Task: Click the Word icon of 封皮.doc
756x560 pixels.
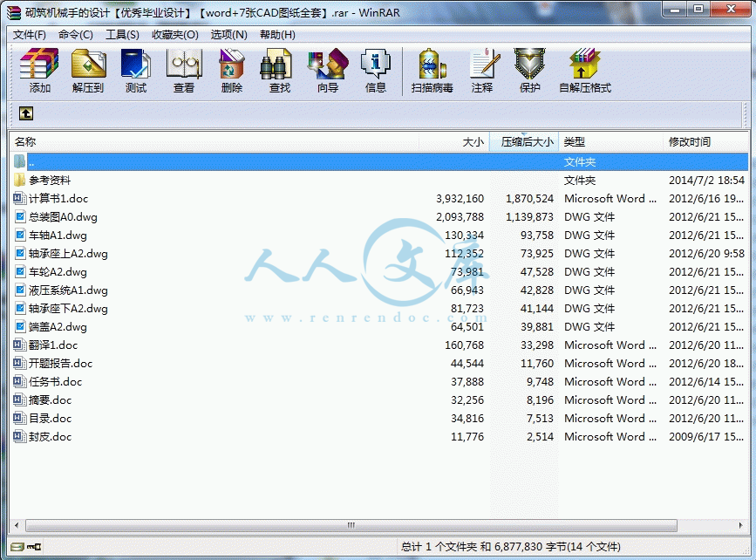Action: 19,436
